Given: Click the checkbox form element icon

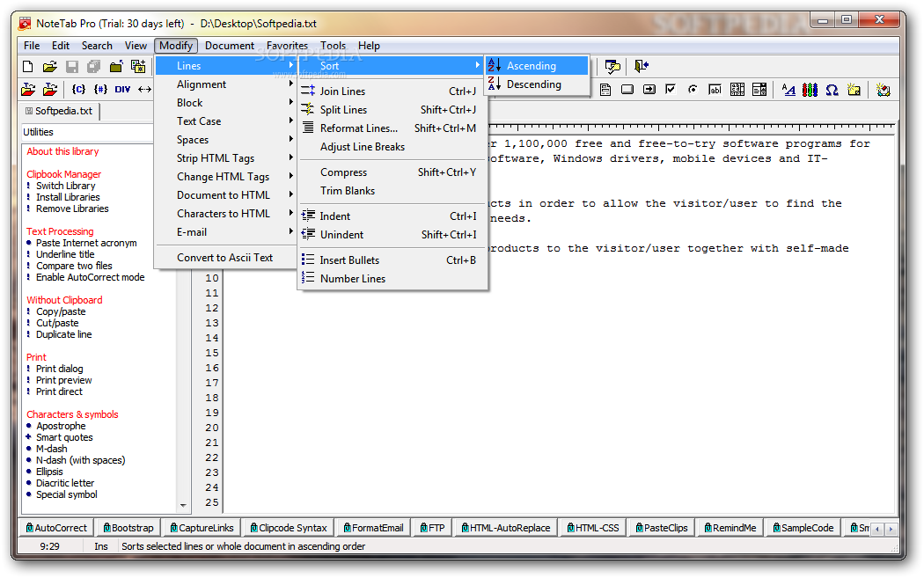Looking at the screenshot, I should pos(671,90).
